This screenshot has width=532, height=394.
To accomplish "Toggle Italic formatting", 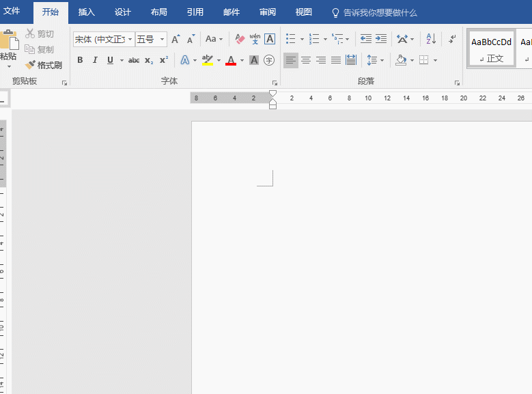I will coord(95,60).
